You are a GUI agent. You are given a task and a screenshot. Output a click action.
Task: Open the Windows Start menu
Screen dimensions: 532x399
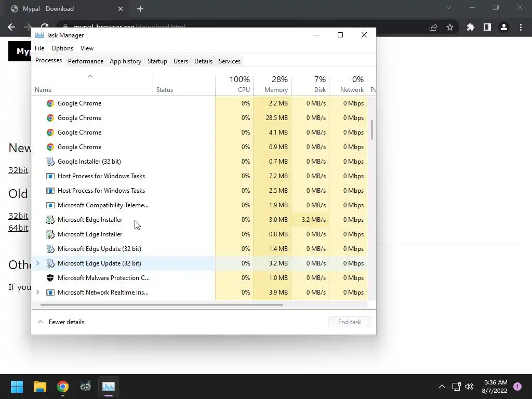(17, 387)
